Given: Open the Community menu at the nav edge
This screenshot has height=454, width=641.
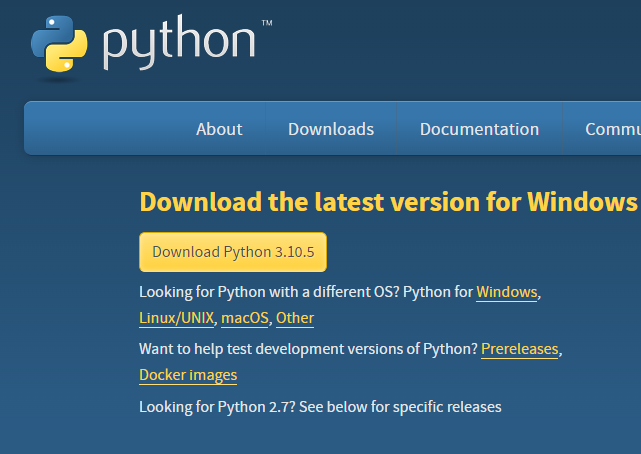Looking at the screenshot, I should pyautogui.click(x=613, y=129).
